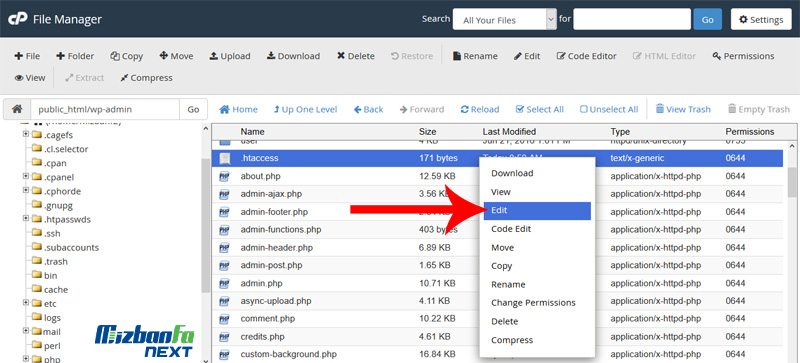Click the Copy toolbar button
This screenshot has width=800, height=363.
(127, 56)
